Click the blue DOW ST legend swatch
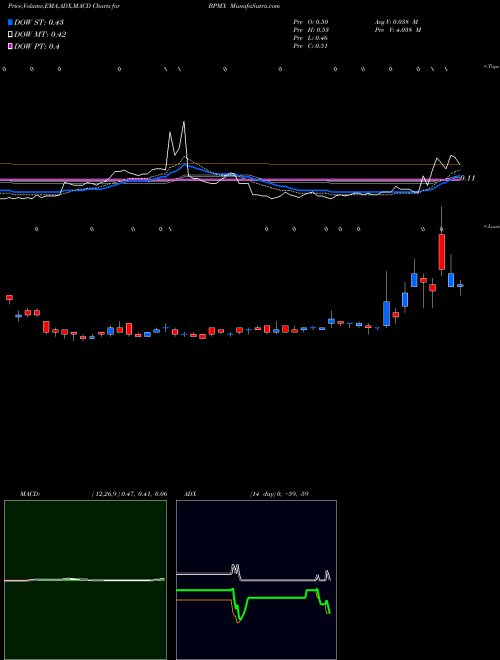 click(x=11, y=22)
